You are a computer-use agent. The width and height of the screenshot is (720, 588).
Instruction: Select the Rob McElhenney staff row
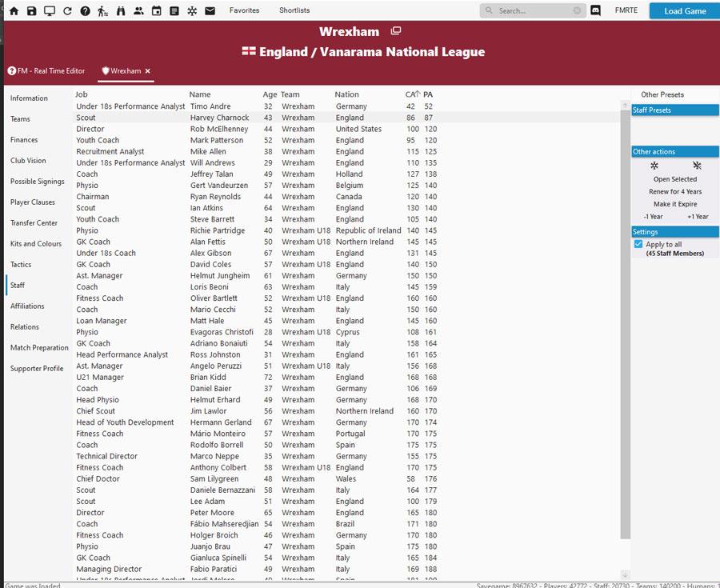click(348, 129)
